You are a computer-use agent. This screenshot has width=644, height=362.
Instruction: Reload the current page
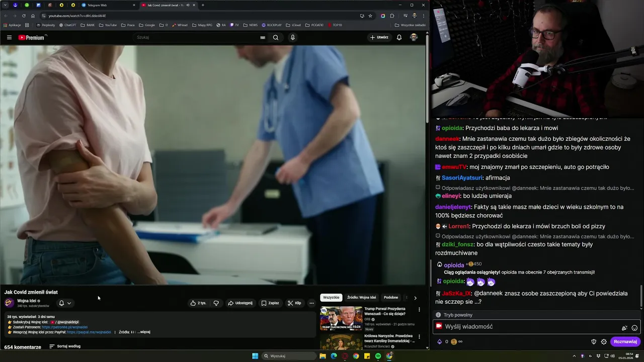coord(24,16)
